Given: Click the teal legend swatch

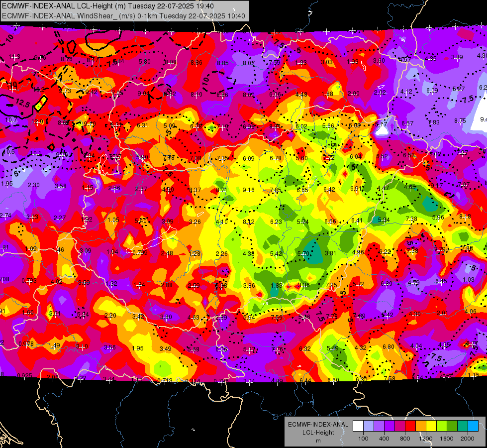Looking at the screenshot, I should [463, 426].
